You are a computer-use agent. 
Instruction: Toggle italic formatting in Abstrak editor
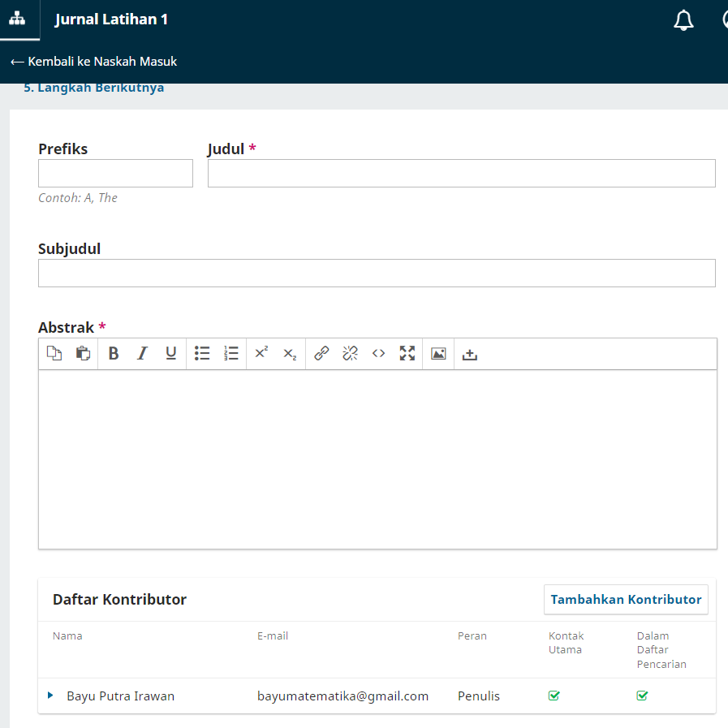point(142,354)
